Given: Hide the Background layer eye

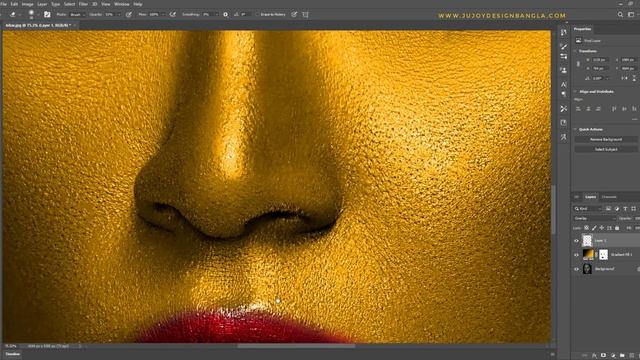Looking at the screenshot, I should coord(576,269).
